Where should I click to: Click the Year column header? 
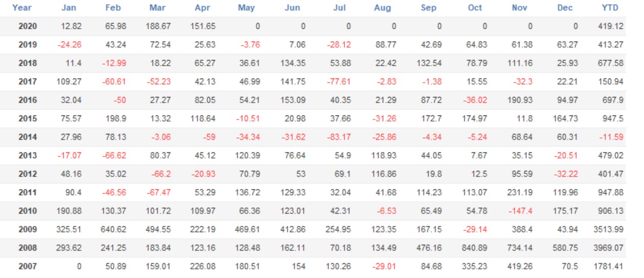(22, 8)
